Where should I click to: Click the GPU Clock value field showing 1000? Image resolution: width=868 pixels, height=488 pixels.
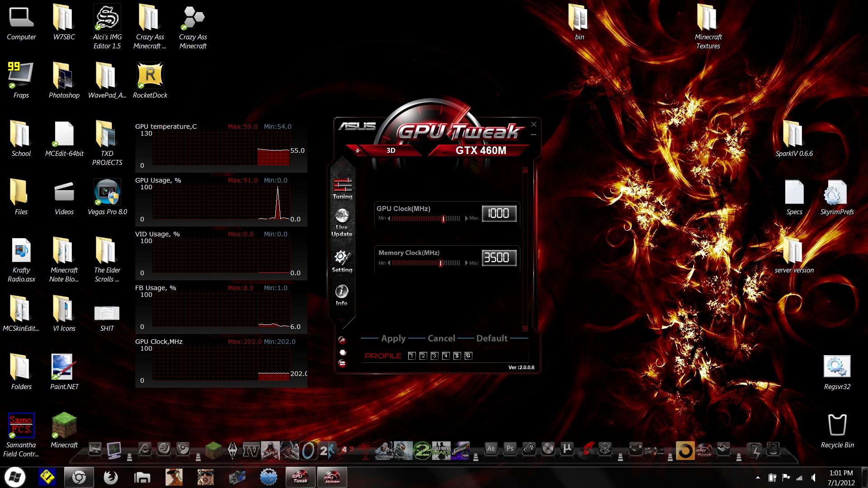(499, 213)
